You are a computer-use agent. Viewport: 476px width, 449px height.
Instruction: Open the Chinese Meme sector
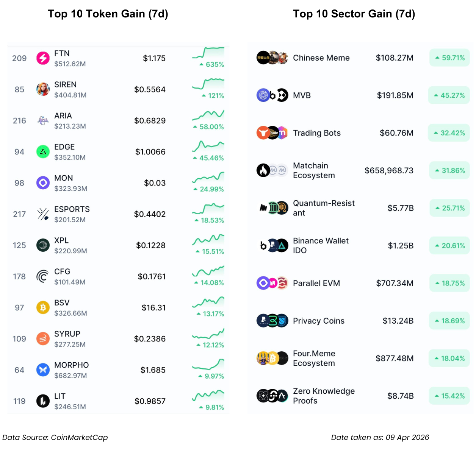321,58
